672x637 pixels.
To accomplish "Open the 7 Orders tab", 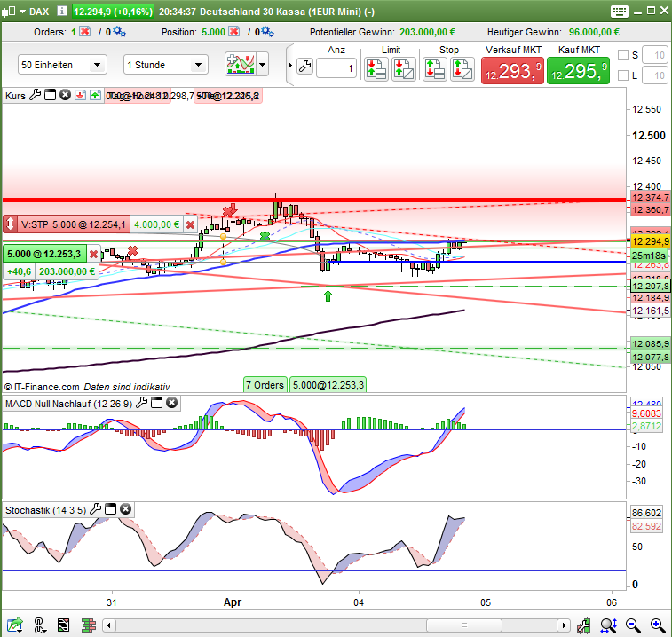I will (265, 385).
